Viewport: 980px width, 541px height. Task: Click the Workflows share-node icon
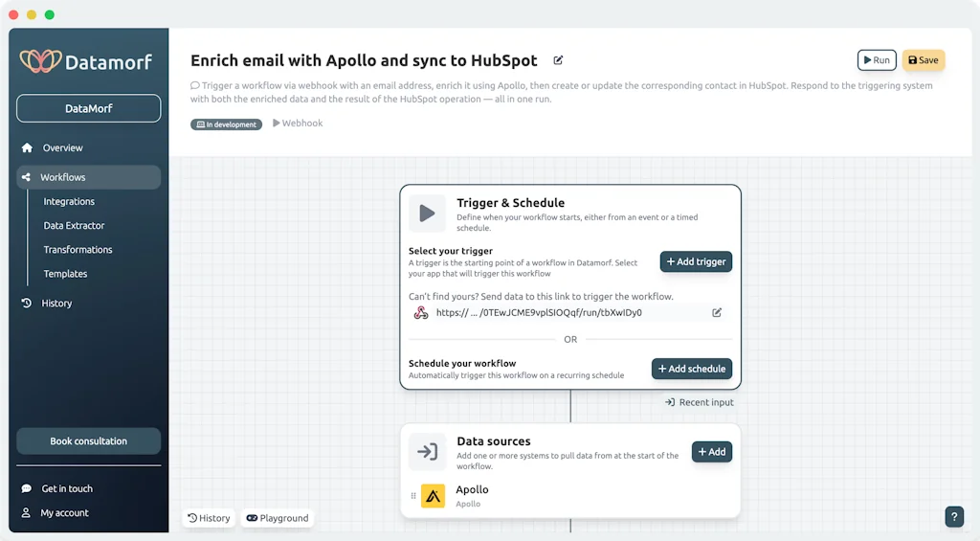[26, 177]
